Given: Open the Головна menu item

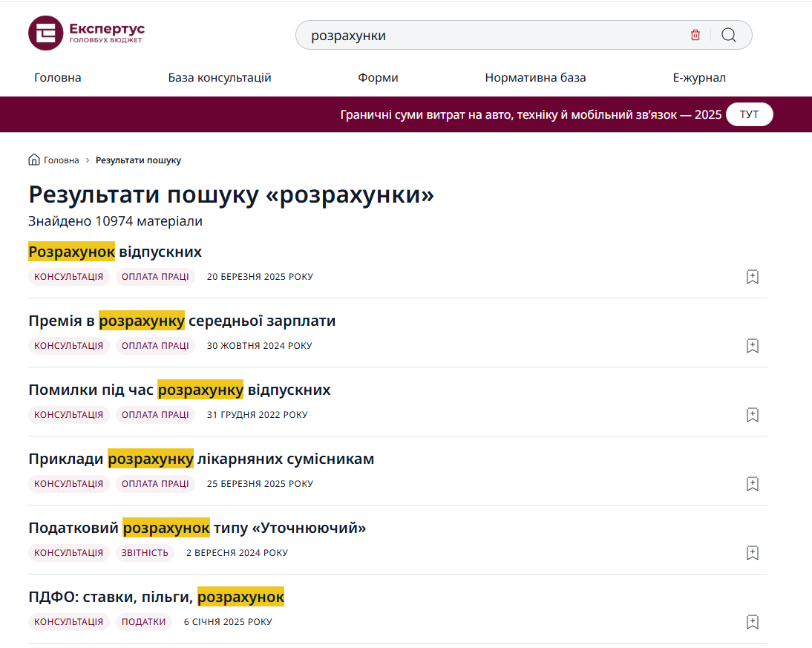Looking at the screenshot, I should click(x=58, y=77).
